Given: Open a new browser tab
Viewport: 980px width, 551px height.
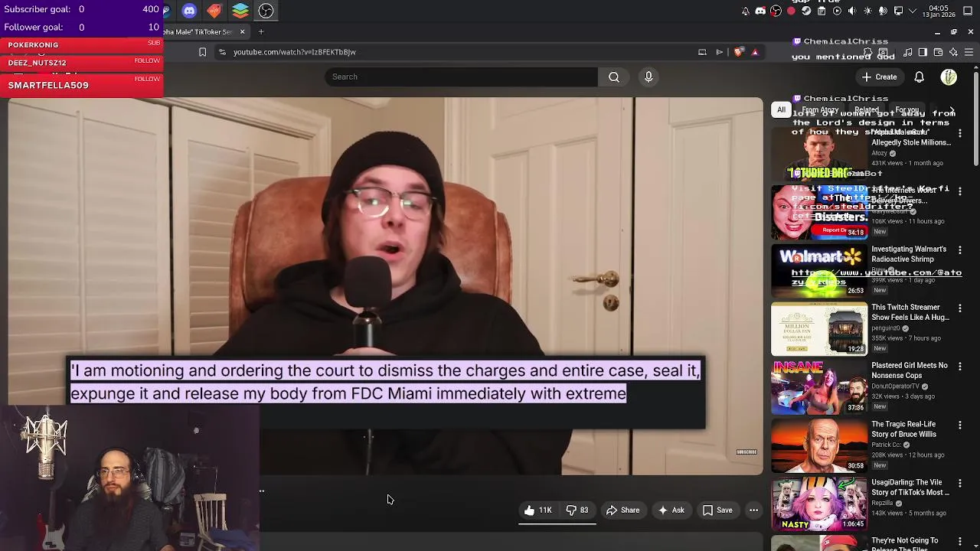Looking at the screenshot, I should (x=261, y=31).
